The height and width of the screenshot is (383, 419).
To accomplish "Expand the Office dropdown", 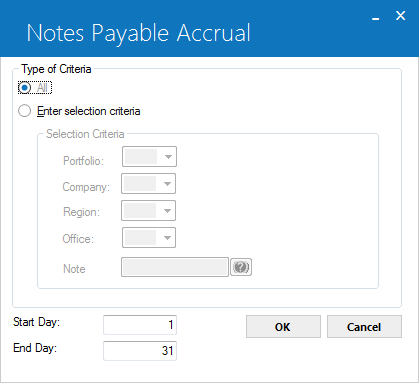I will pyautogui.click(x=167, y=238).
